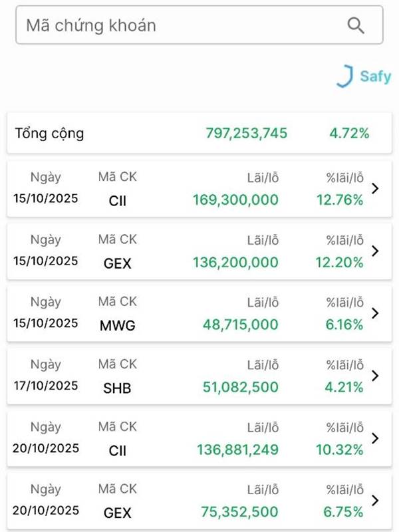Click the 169,300,000 profit amount
Viewport: 399px width, 532px height.
[x=235, y=199]
